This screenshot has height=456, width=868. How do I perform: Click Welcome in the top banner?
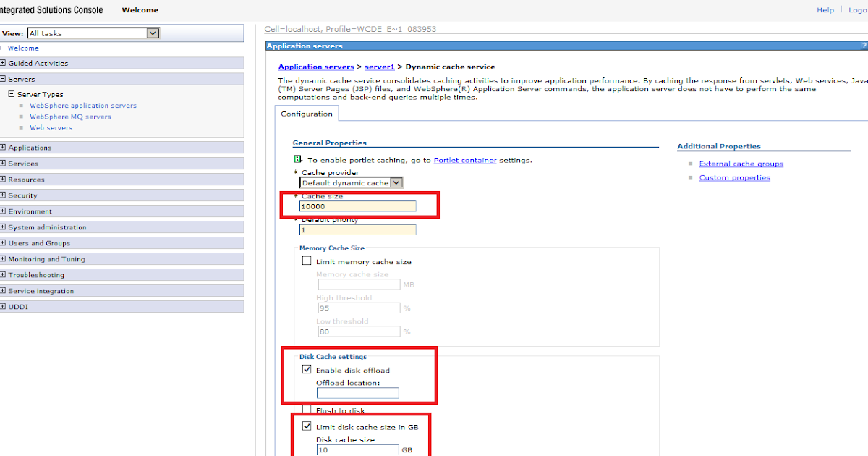point(140,9)
